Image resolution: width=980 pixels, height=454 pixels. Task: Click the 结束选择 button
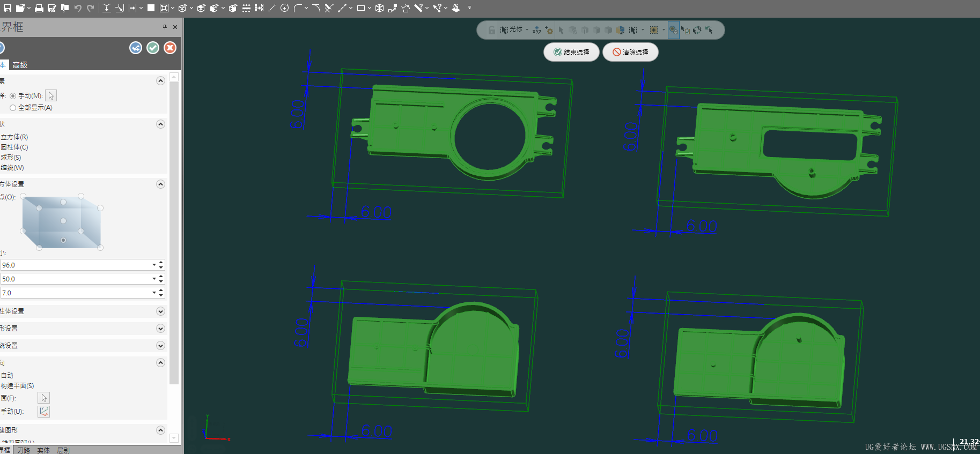point(571,53)
